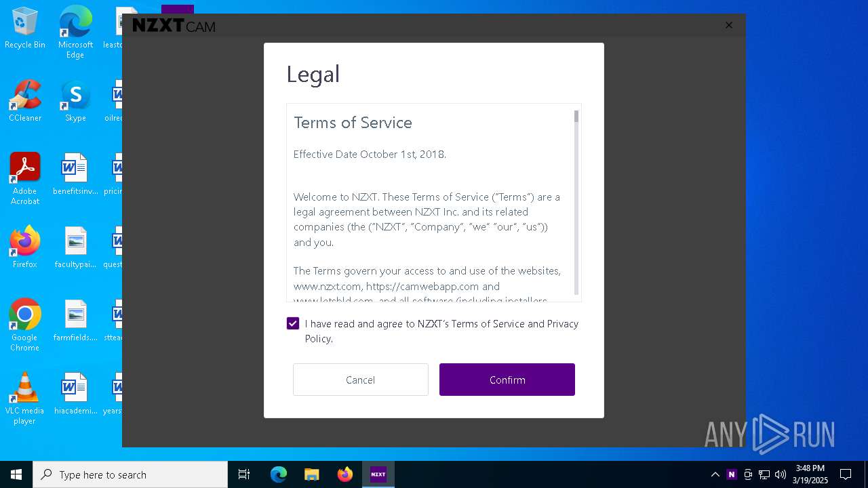Confirm the NZXT legal agreement

(507, 380)
